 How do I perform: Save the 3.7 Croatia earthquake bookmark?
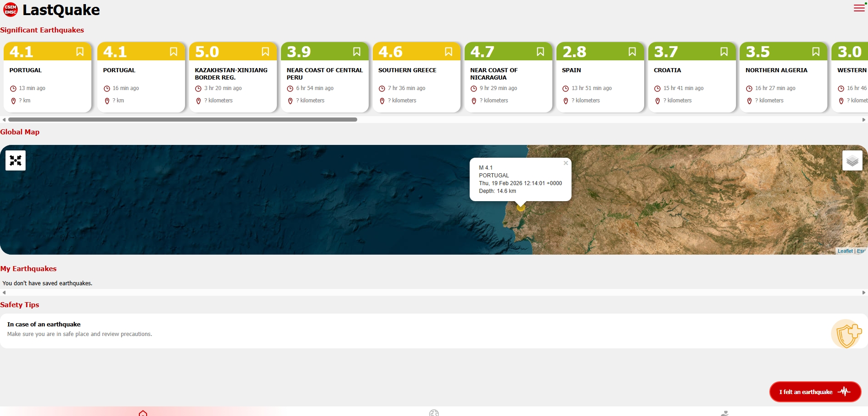click(724, 52)
